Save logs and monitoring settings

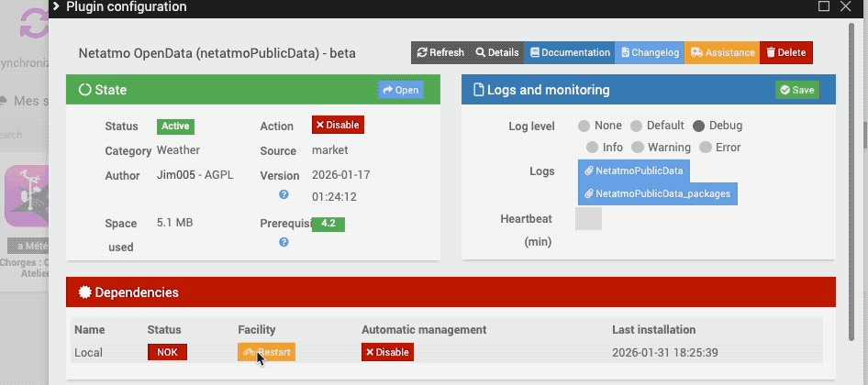click(797, 90)
